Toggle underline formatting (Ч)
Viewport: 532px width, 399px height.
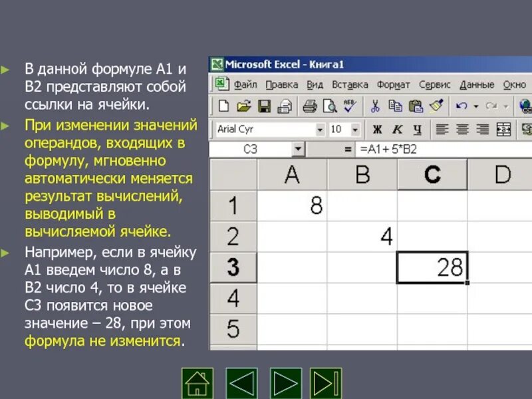click(417, 130)
